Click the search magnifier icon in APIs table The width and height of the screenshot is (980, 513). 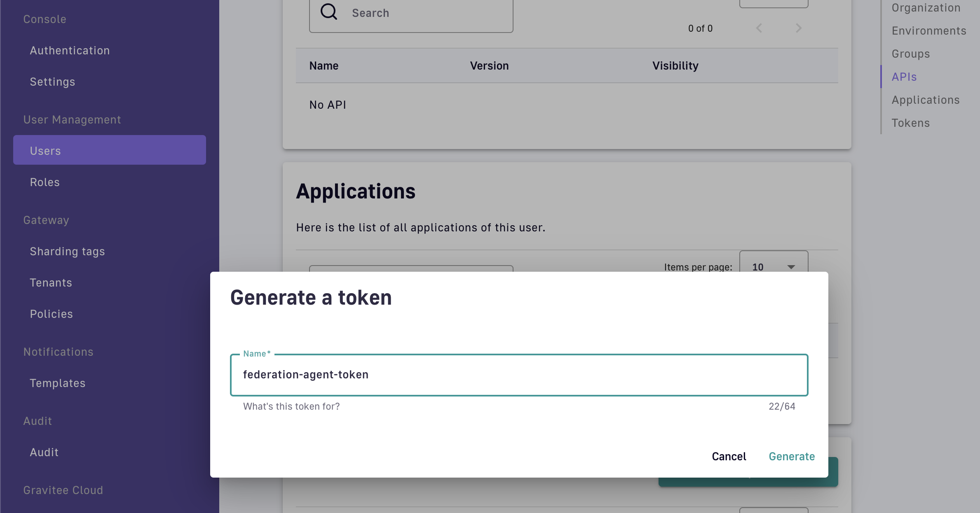tap(328, 12)
